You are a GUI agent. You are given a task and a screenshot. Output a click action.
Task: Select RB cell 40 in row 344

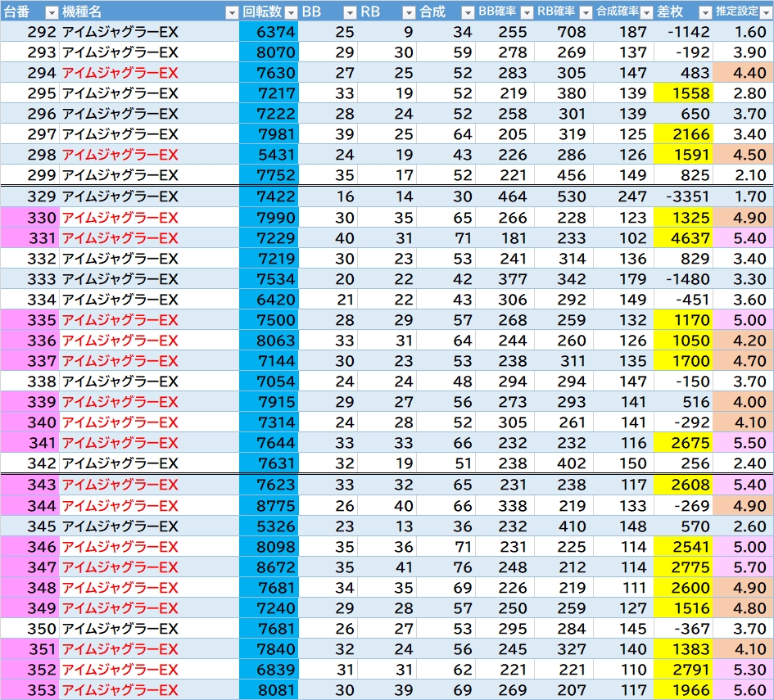[x=387, y=506]
